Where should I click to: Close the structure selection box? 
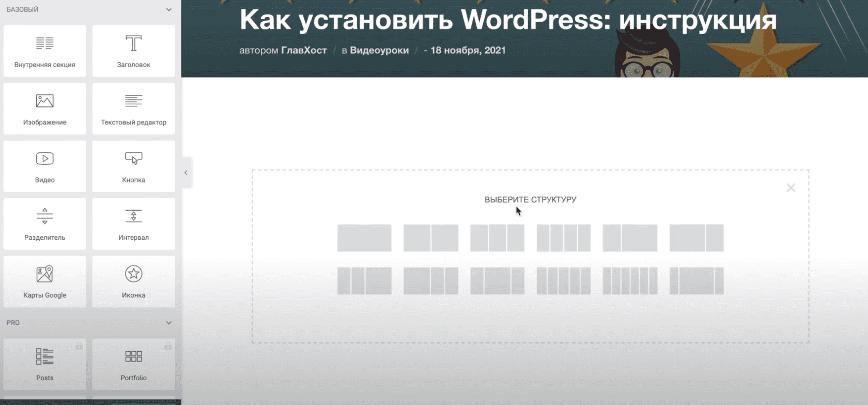click(791, 188)
